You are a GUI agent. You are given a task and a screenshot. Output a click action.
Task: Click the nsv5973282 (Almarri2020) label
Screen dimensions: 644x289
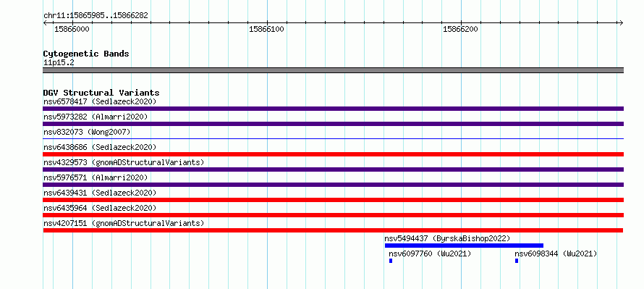pos(96,117)
